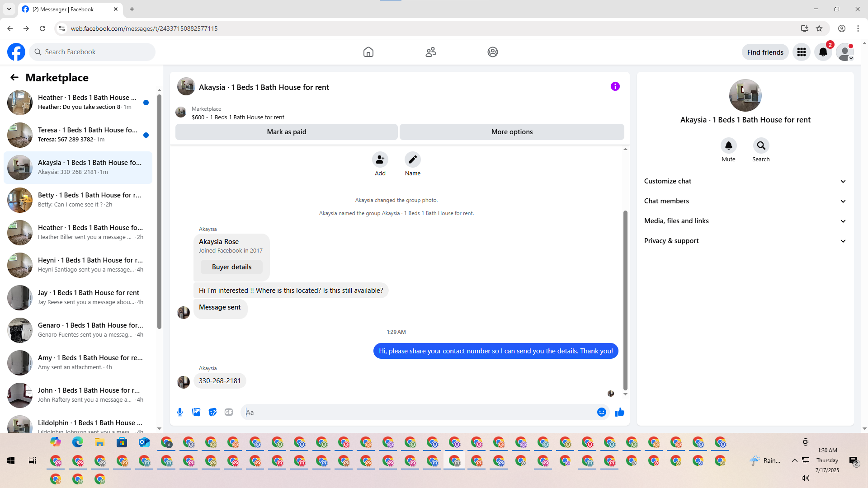Open Genaro Fuentes conversation
Image resolution: width=868 pixels, height=488 pixels.
78,330
